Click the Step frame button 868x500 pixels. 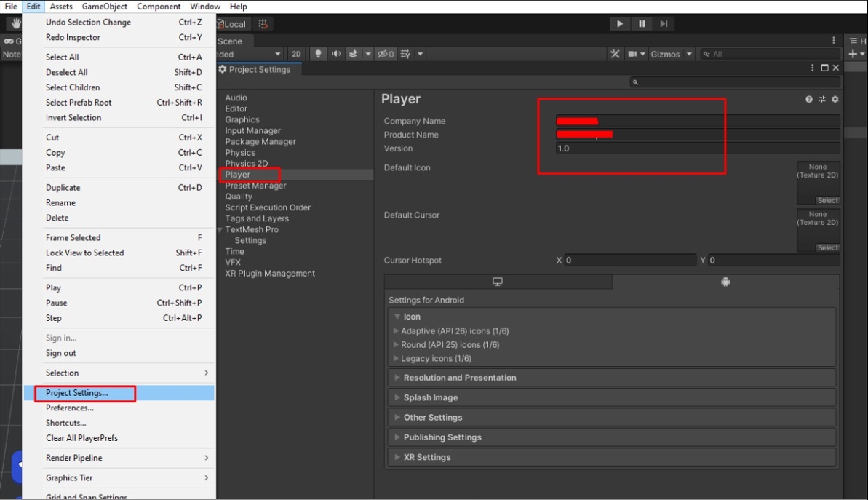pos(664,24)
